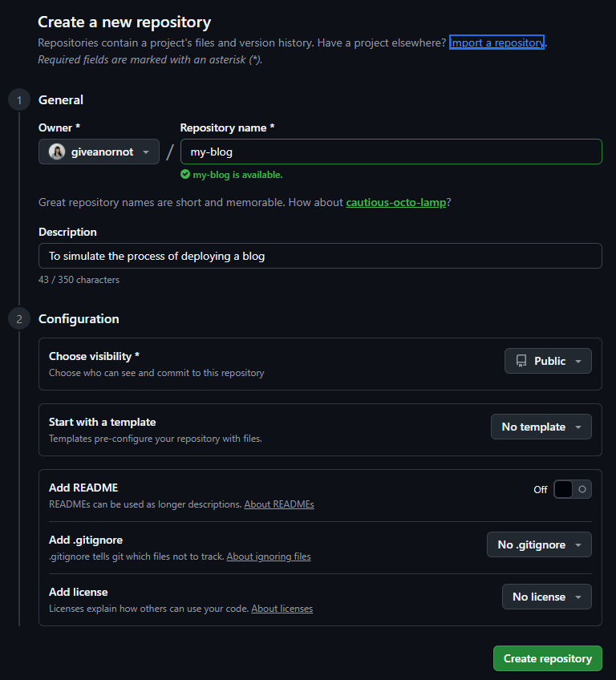This screenshot has width=616, height=680.
Task: Open the About ignoring files link
Action: coord(269,557)
